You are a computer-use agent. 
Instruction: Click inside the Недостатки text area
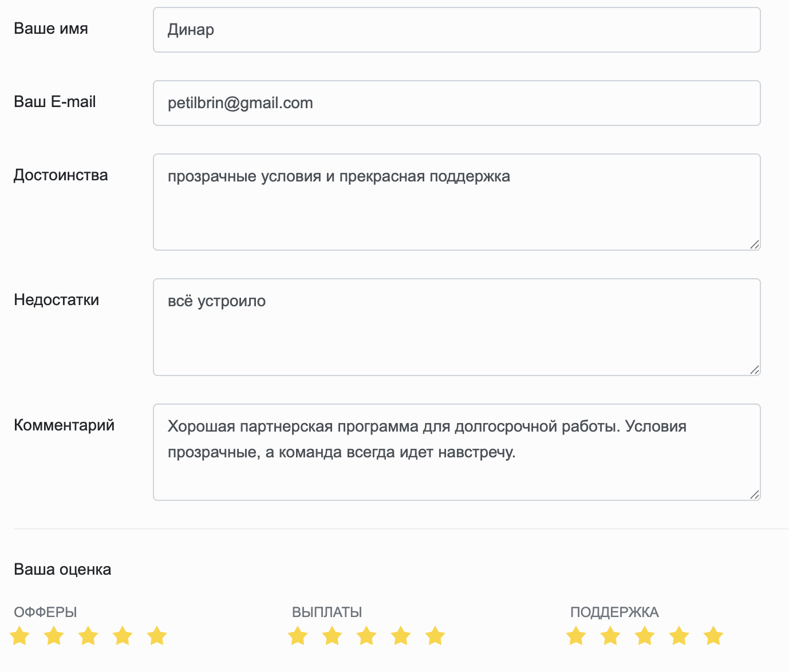coord(457,327)
